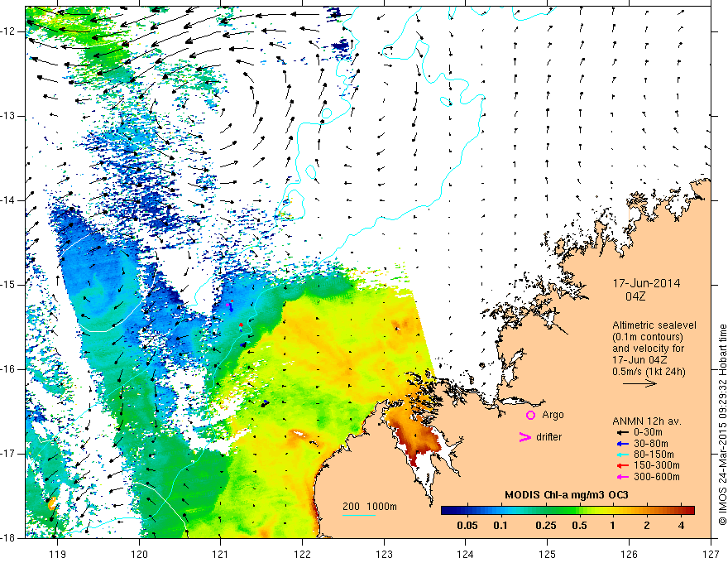The image size is (728, 563).
Task: Click the 150-300m depth label
Action: (x=657, y=466)
